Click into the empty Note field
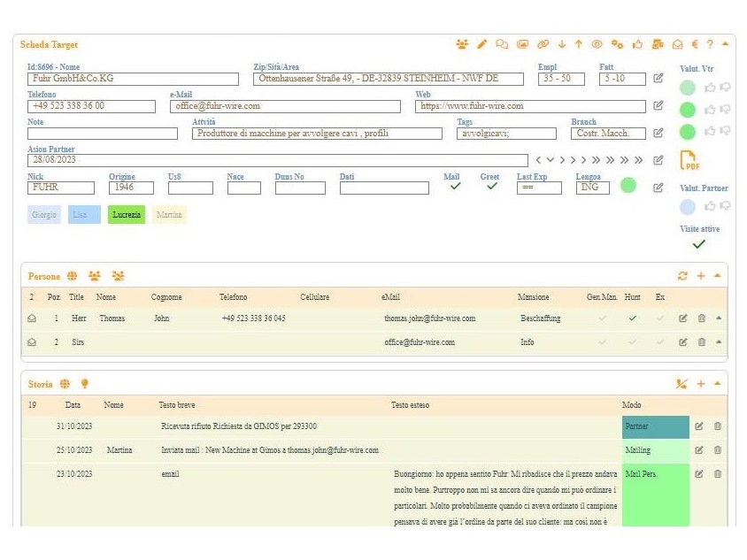The height and width of the screenshot is (560, 747). [x=103, y=134]
